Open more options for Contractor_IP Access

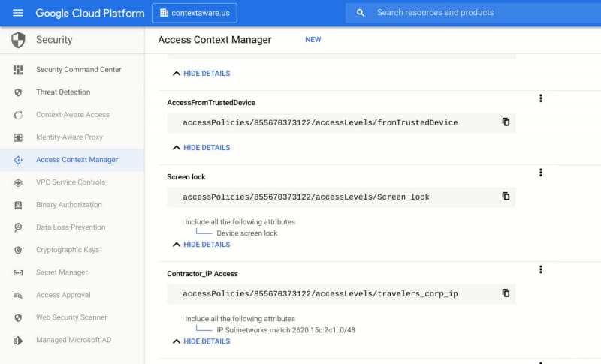(x=540, y=269)
